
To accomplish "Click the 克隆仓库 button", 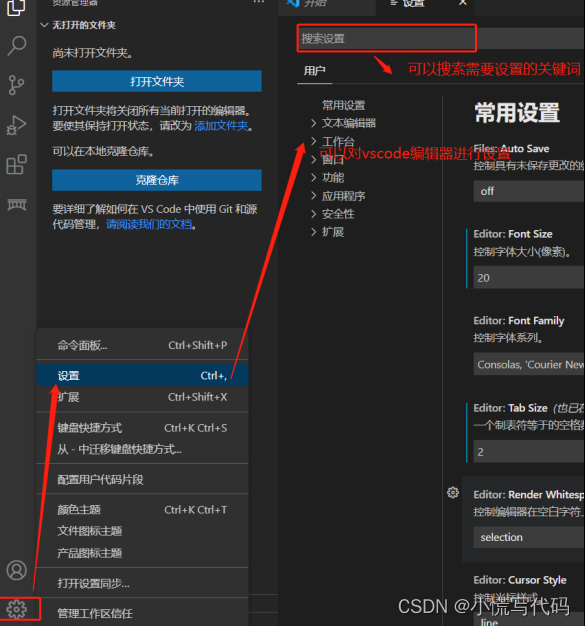I will [x=157, y=180].
